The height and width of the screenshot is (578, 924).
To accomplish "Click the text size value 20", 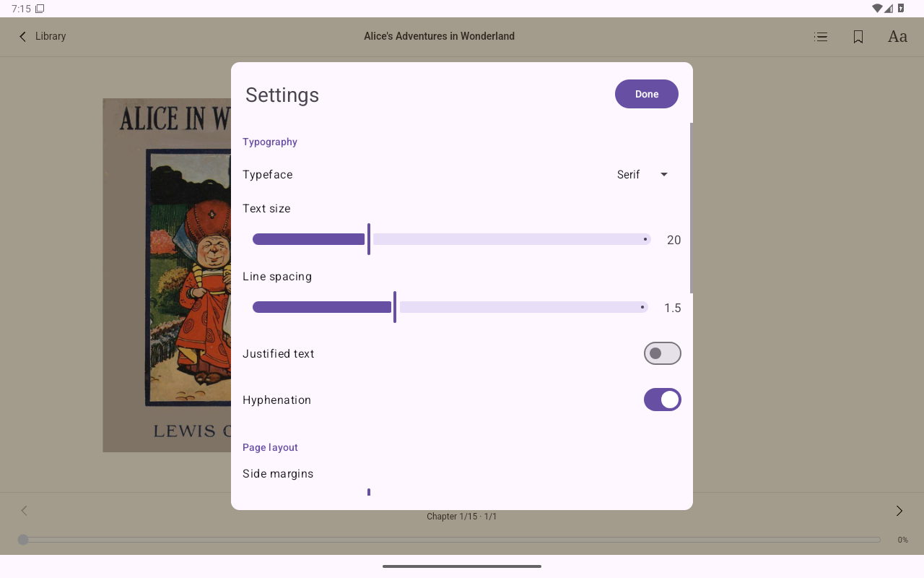I will pos(674,240).
